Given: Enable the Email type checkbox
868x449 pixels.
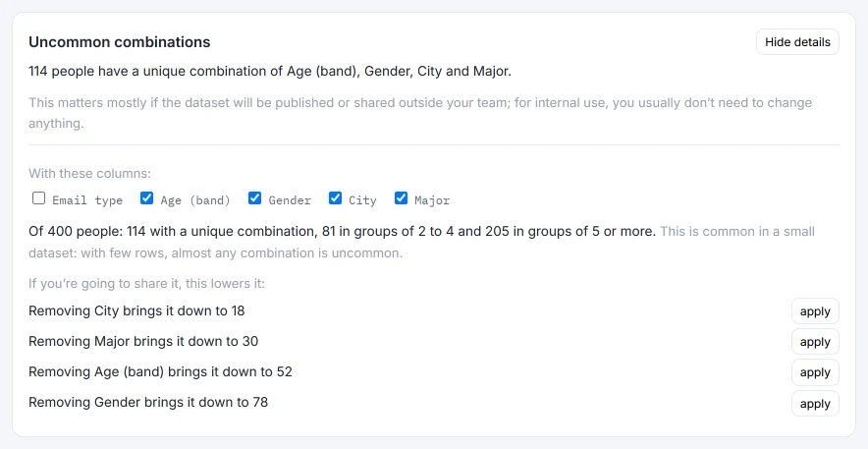Looking at the screenshot, I should [x=38, y=198].
